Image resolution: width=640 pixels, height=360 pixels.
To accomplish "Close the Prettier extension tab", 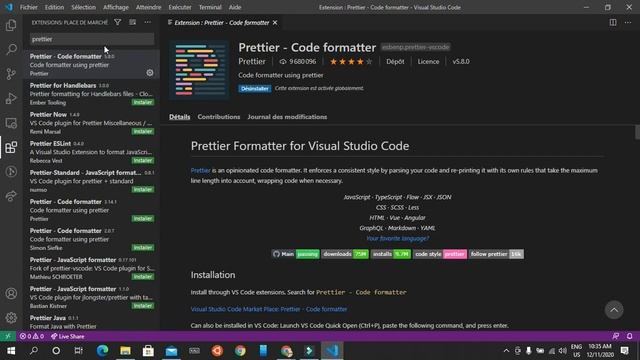I will (x=275, y=23).
